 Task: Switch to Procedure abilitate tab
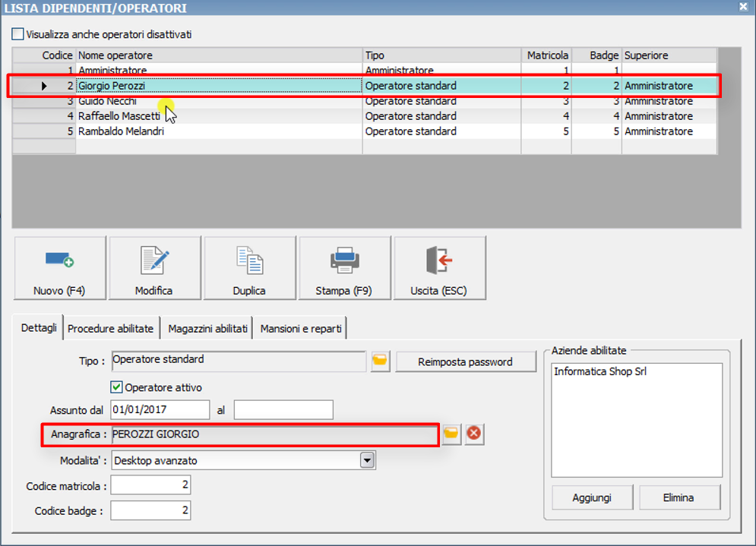110,329
